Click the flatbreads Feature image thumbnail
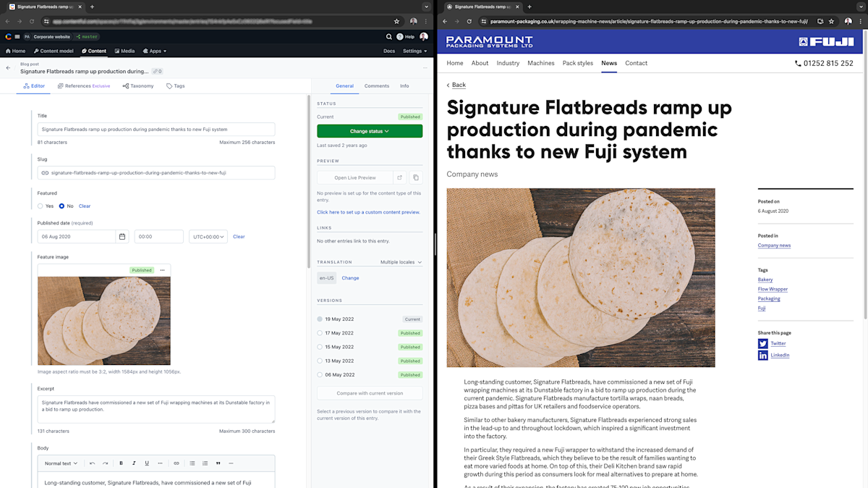 click(x=104, y=321)
